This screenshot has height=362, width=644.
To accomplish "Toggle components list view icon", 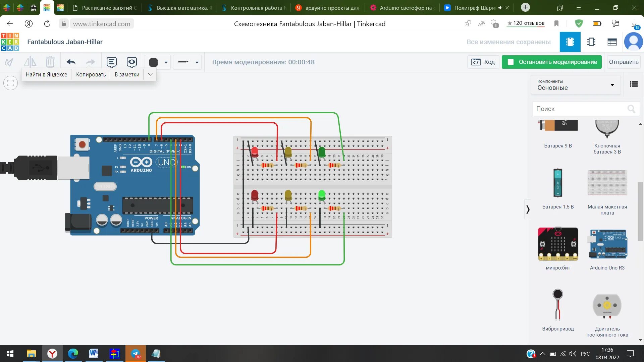I will point(634,84).
